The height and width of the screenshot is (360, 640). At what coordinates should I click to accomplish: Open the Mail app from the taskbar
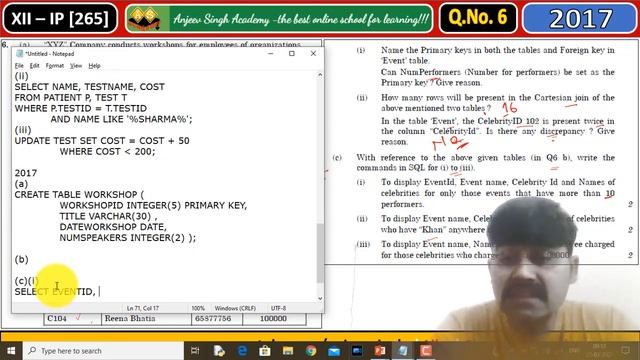334,351
